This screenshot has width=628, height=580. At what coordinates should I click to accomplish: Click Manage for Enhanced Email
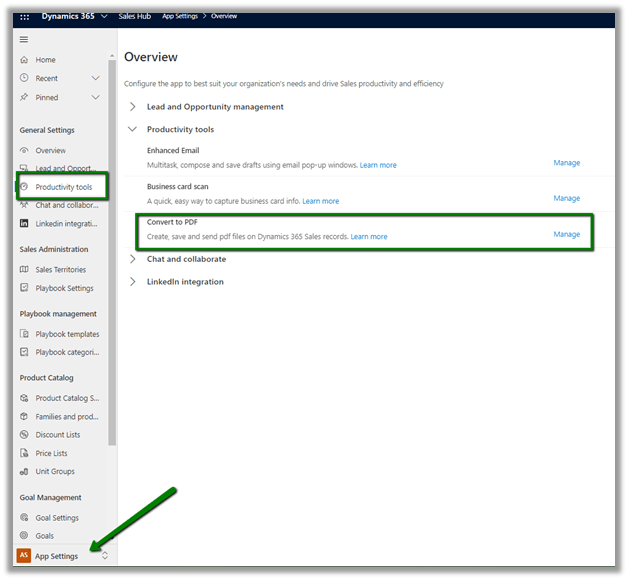(x=567, y=163)
